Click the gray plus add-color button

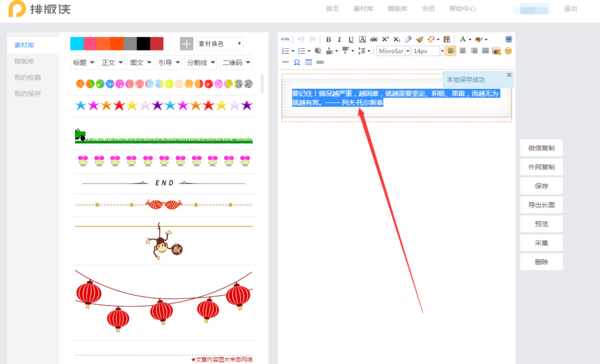186,44
